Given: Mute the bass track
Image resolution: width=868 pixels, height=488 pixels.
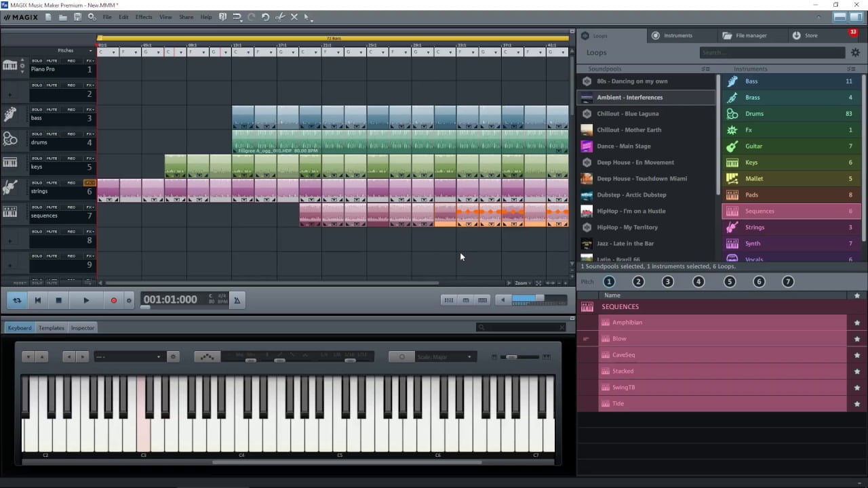Looking at the screenshot, I should [x=52, y=110].
